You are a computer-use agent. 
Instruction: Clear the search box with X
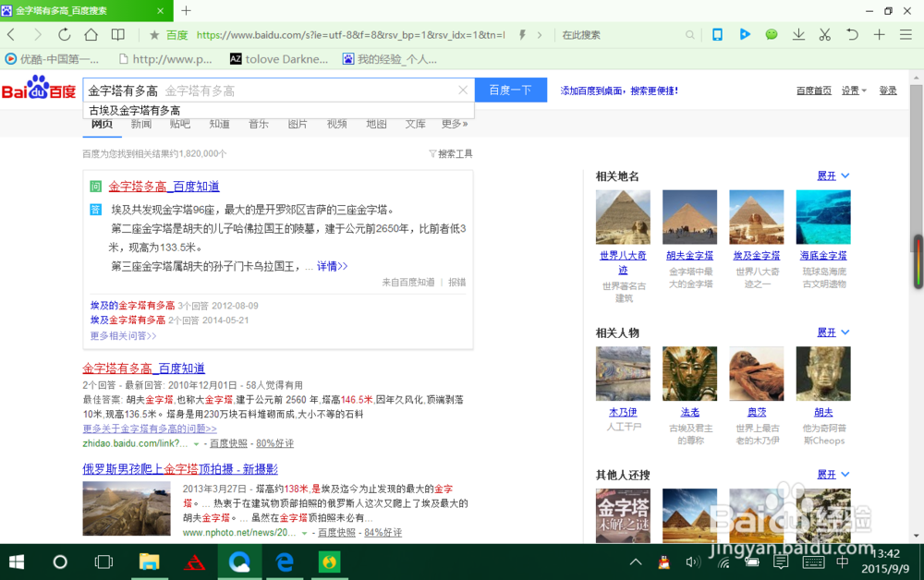click(463, 91)
